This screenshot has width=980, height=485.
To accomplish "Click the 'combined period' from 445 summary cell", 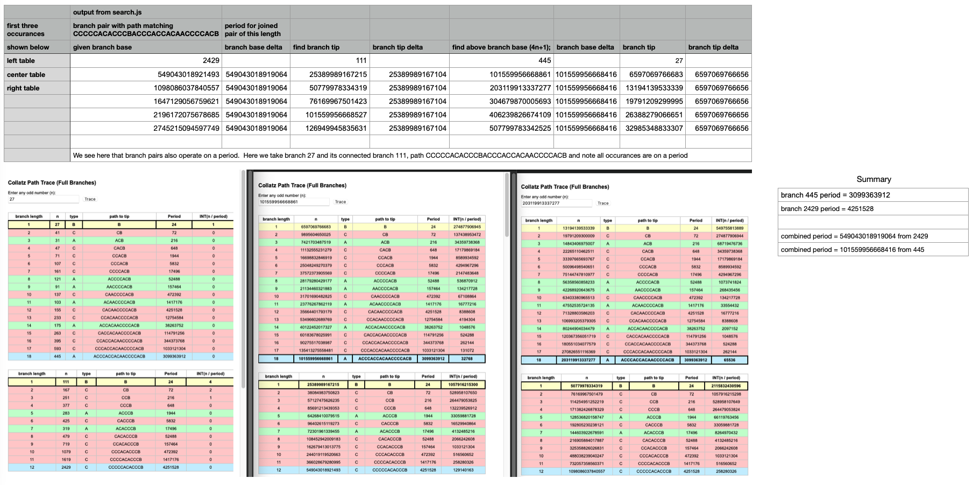I will 872,250.
